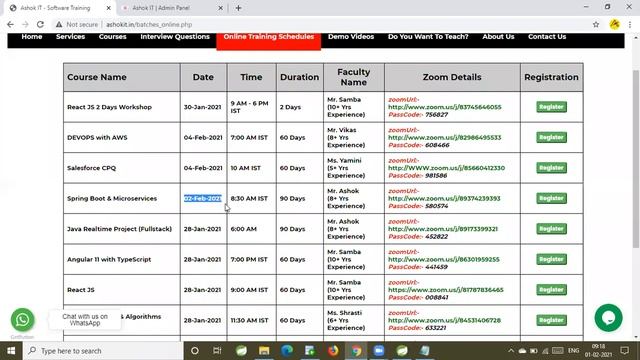This screenshot has height=360, width=640.
Task: Open Zoom link for Java Realtime Project
Action: tap(443, 229)
